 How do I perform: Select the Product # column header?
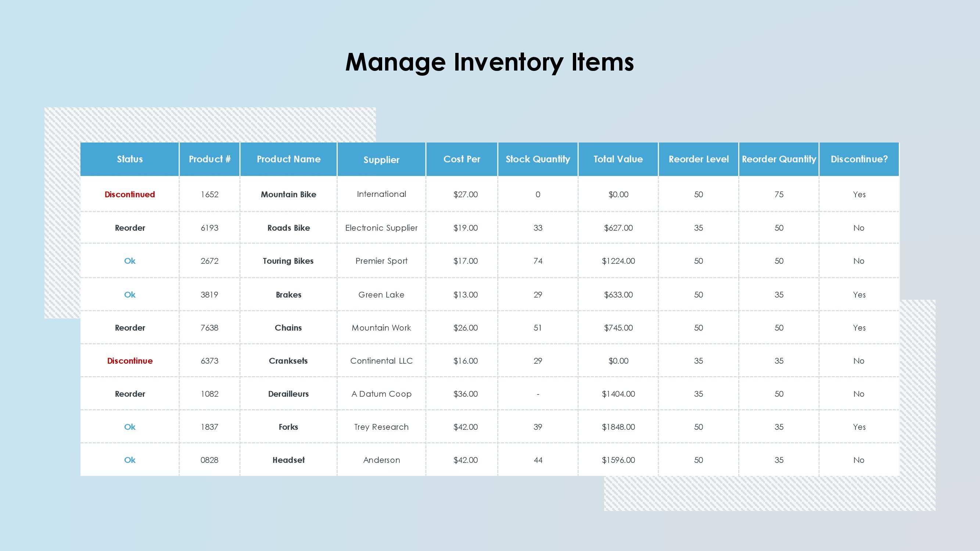click(x=209, y=159)
